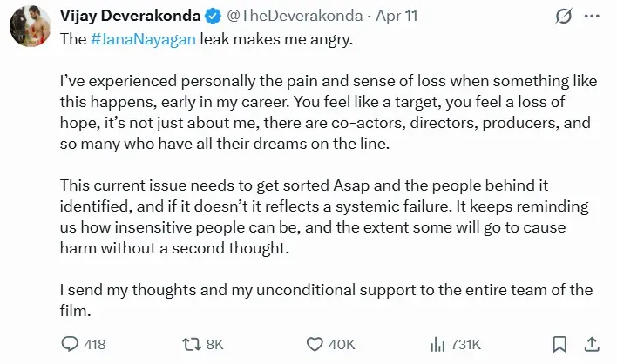Screen dimensions: 617x364
Task: Click the reply speech bubble icon
Action: (x=71, y=344)
